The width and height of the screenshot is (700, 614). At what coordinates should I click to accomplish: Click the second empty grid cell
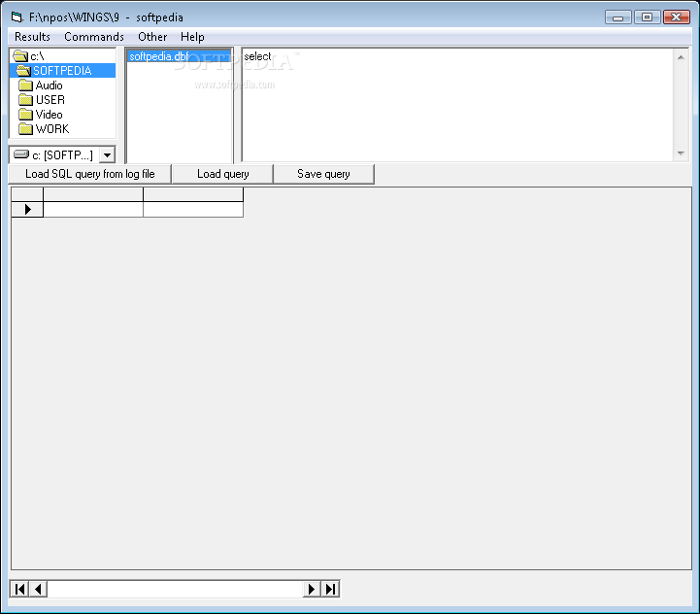(x=193, y=209)
